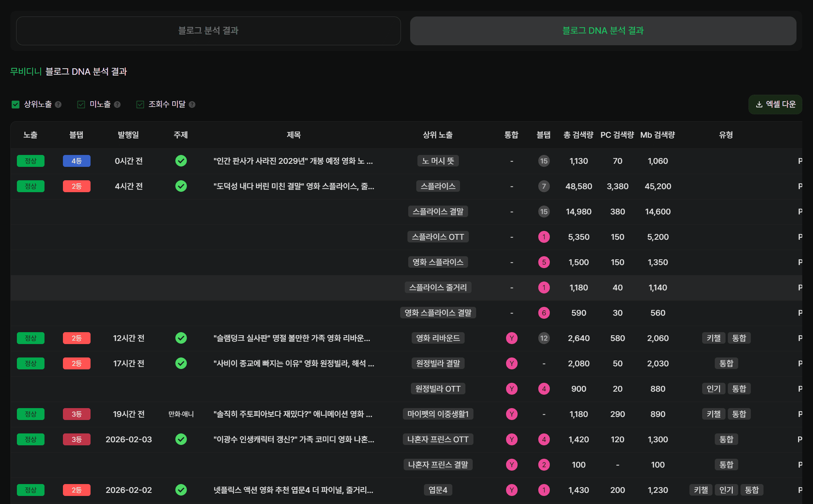
Task: Sort by the Mb 검색량 column header
Action: coord(657,135)
